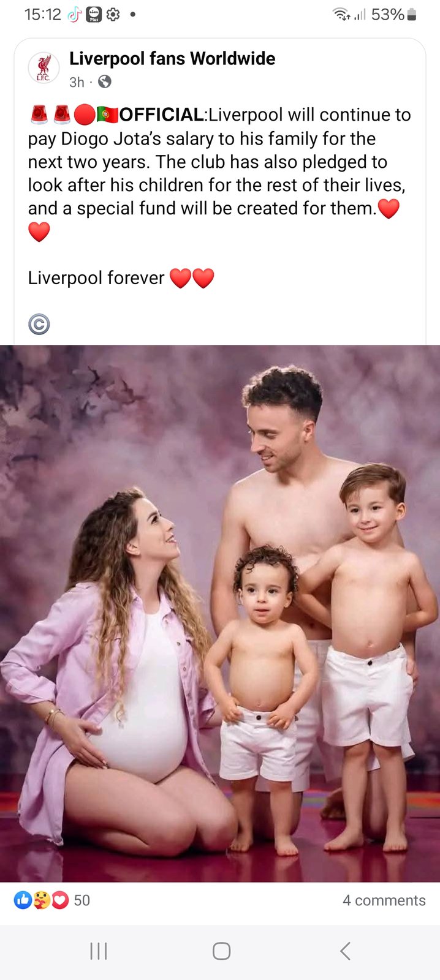Tap the Android home button
Screen dimensions: 440x980
click(221, 951)
